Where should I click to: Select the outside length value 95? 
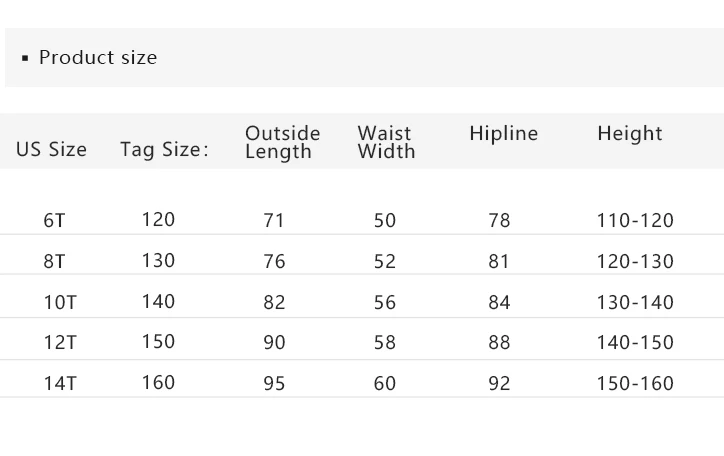[274, 383]
